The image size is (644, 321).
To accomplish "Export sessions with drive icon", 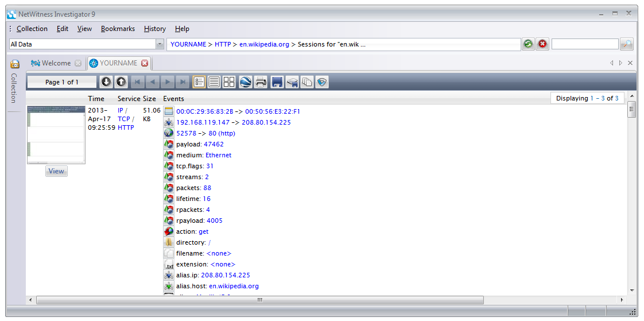I will [x=292, y=82].
